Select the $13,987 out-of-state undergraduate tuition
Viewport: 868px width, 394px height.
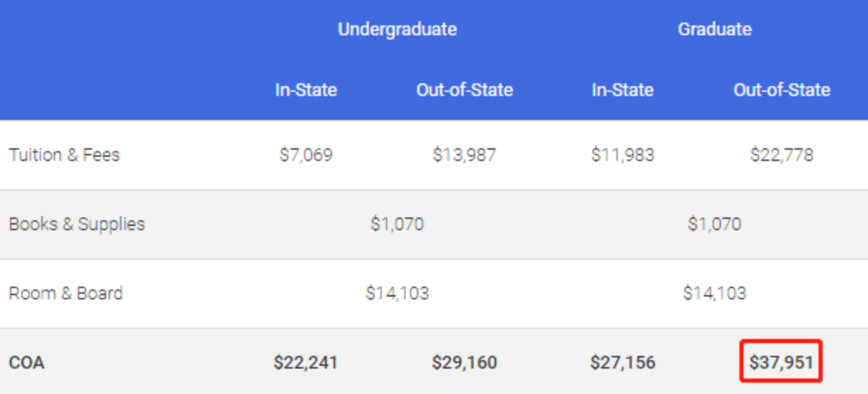coord(464,155)
